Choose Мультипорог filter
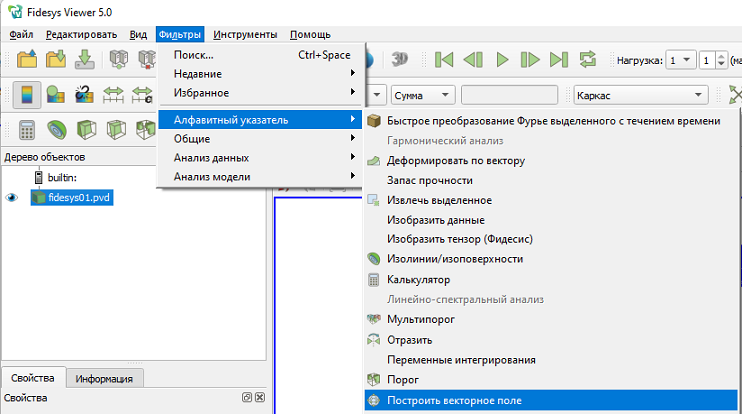Image resolution: width=742 pixels, height=414 pixels. [x=551, y=319]
